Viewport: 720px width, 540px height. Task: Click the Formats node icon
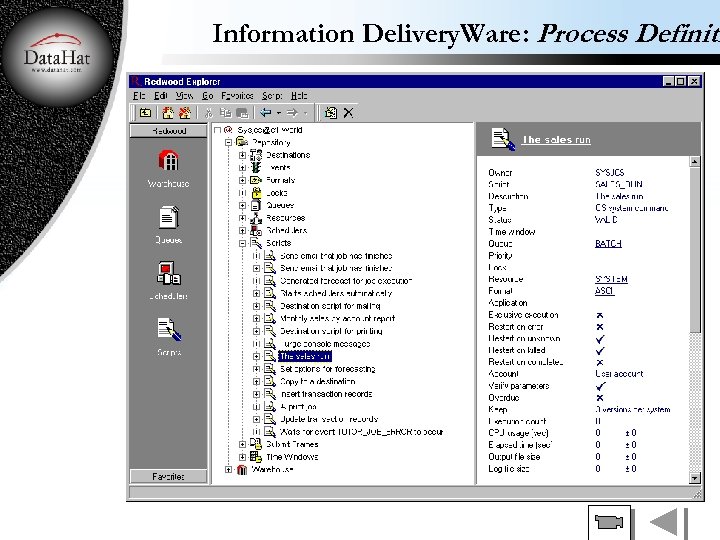256,180
